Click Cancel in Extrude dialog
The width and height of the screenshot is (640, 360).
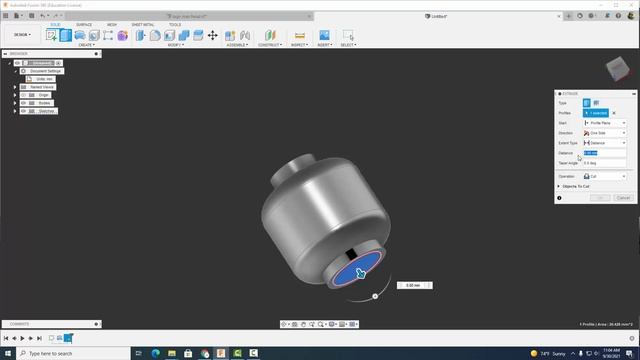coord(623,198)
